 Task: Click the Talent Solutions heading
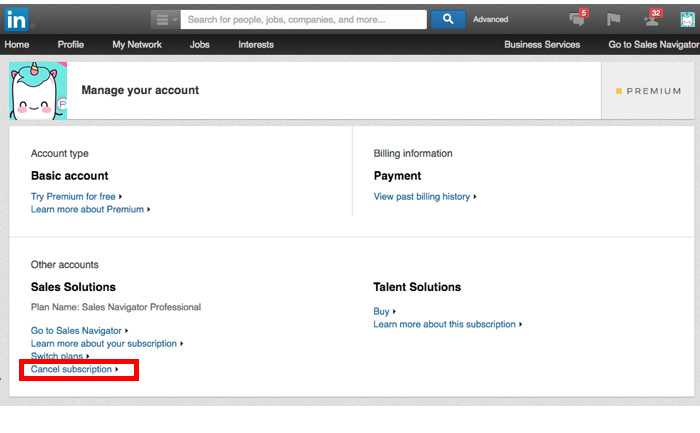click(x=417, y=287)
